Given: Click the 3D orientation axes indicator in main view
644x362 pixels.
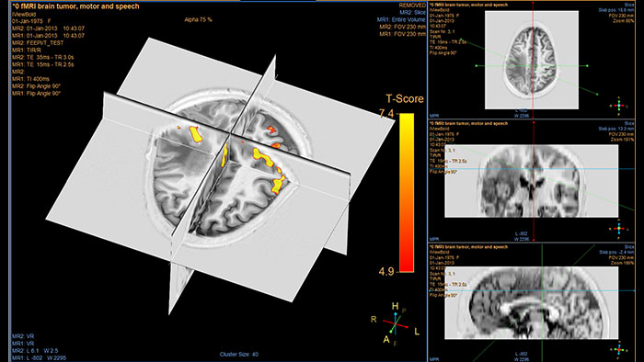Looking at the screenshot, I should click(395, 324).
